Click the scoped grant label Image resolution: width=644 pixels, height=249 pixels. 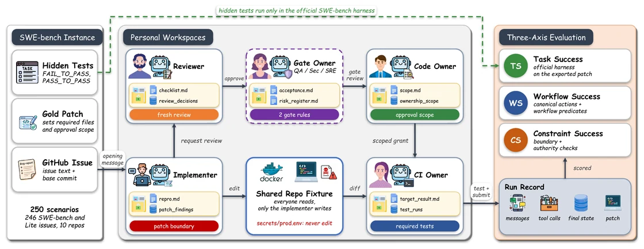(390, 140)
